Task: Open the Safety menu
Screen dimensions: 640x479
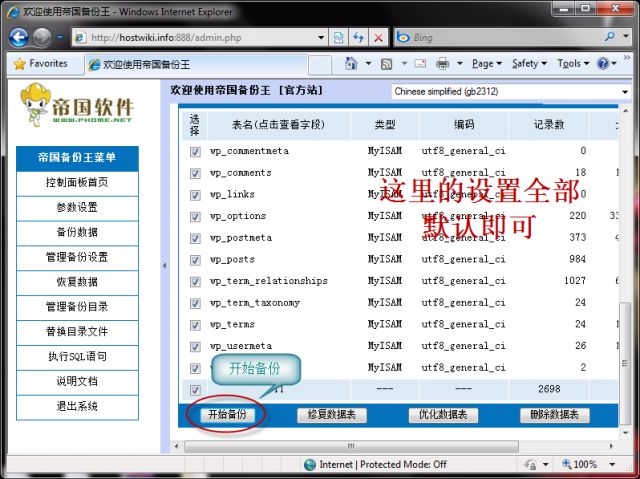Action: [x=528, y=63]
